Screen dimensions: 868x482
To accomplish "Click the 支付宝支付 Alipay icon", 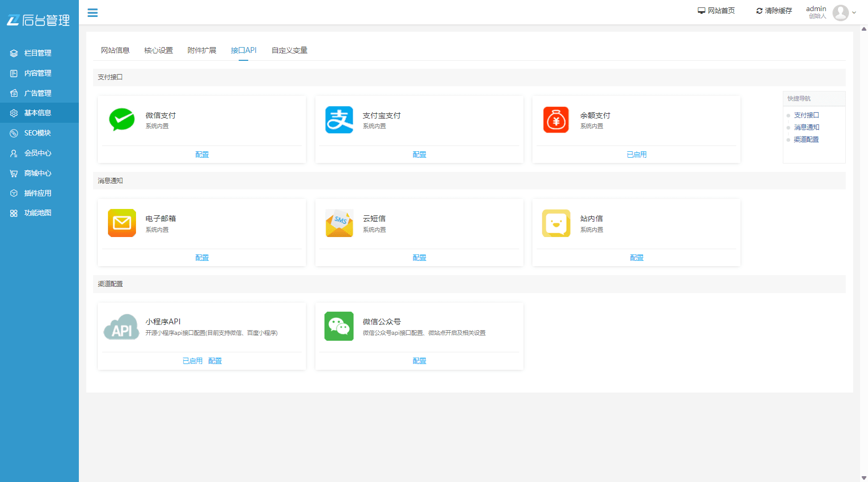I will [x=339, y=120].
